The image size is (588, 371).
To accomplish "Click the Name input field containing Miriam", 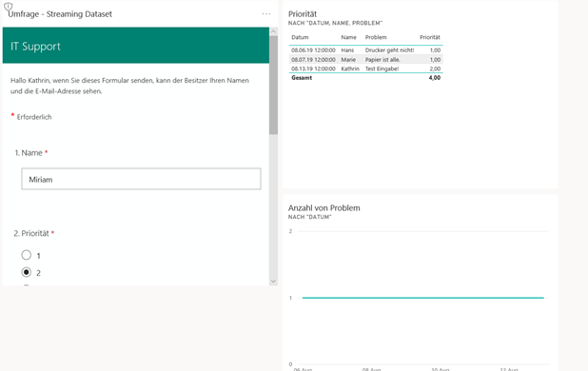I will click(x=141, y=179).
